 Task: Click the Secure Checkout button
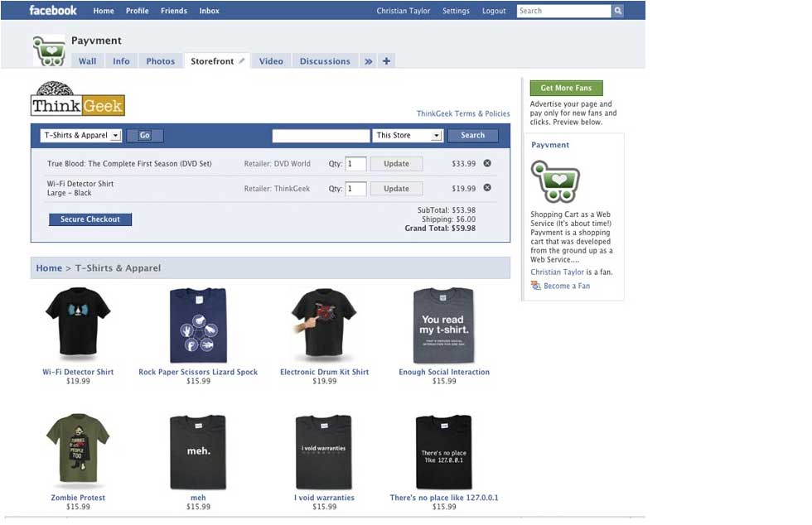click(x=90, y=219)
